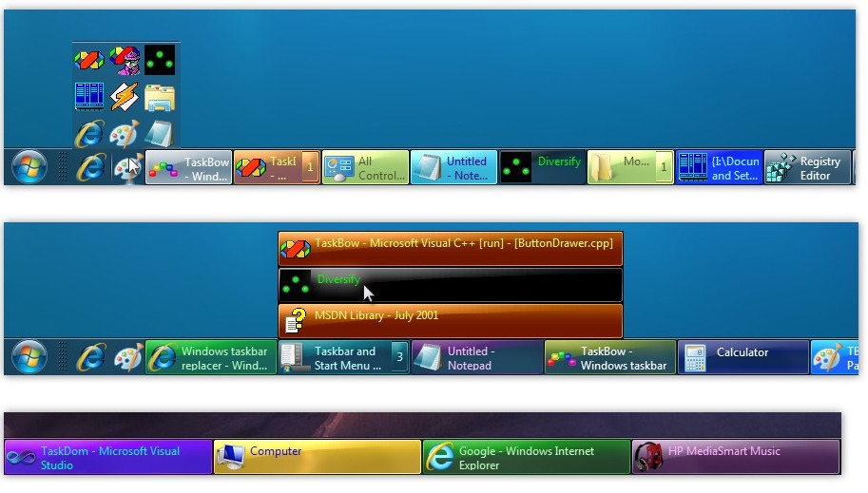Screen dimensions: 868x493
Task: Switch to {I:\Docun and Set... taskbar button
Action: tap(719, 167)
